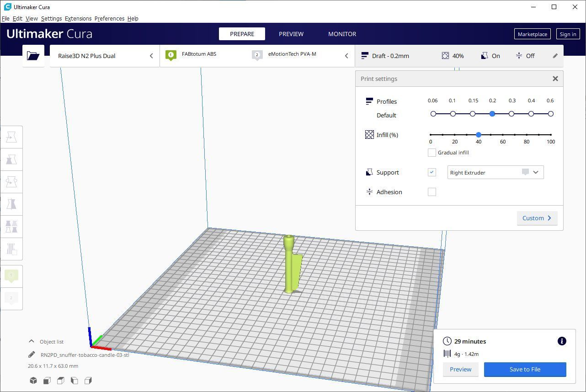This screenshot has width=586, height=392.
Task: Select the 0.1 profile option
Action: (x=453, y=114)
